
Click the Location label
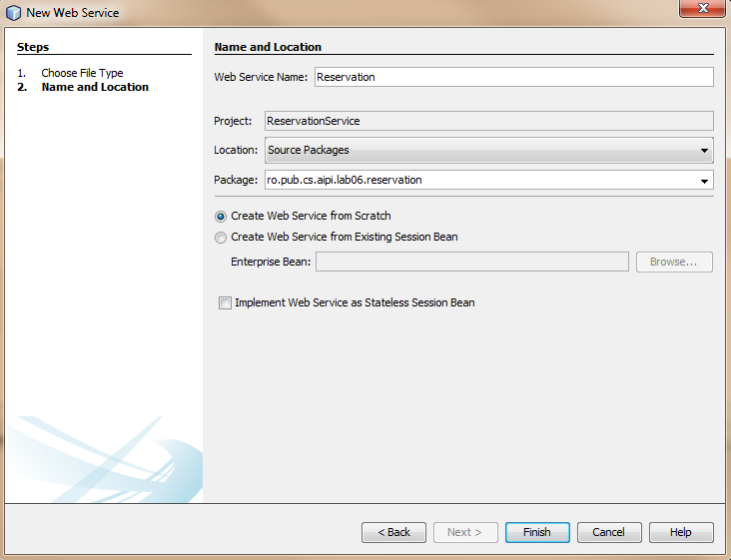coord(236,150)
